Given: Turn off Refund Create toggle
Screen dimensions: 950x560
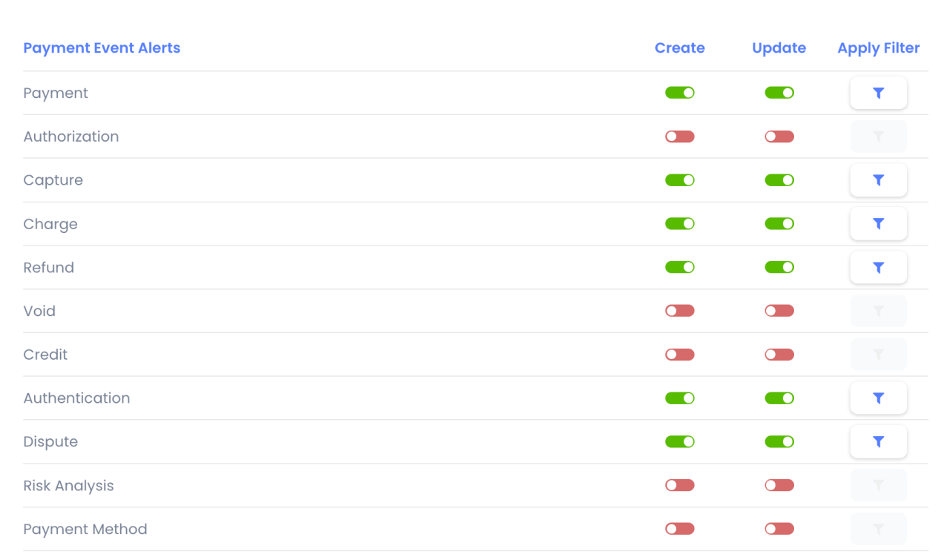Looking at the screenshot, I should (679, 268).
